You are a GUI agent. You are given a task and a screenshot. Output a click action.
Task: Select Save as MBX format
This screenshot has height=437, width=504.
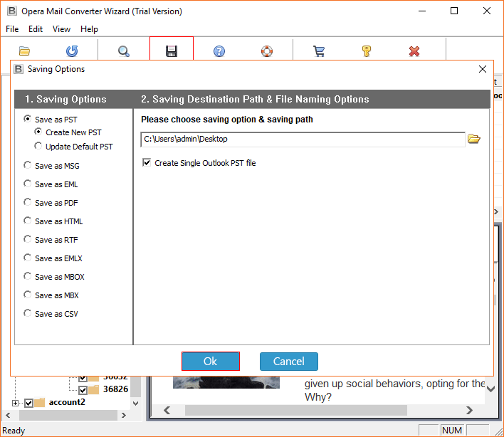28,295
